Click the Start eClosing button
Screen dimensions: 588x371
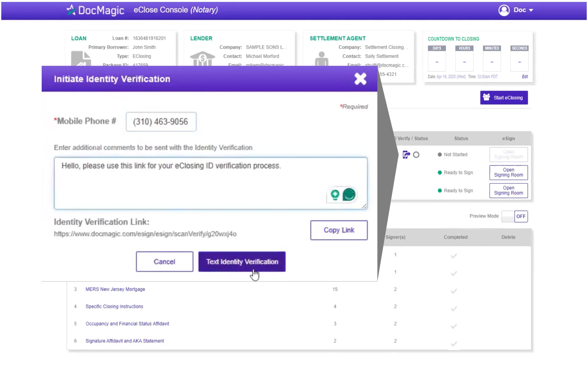[x=504, y=98]
